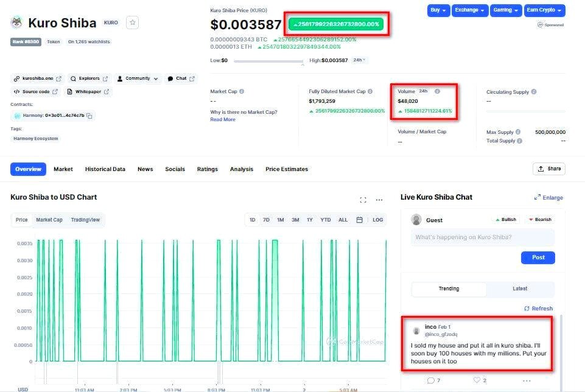Image resolution: width=585 pixels, height=392 pixels.
Task: Mark post as Bullish
Action: coord(506,220)
